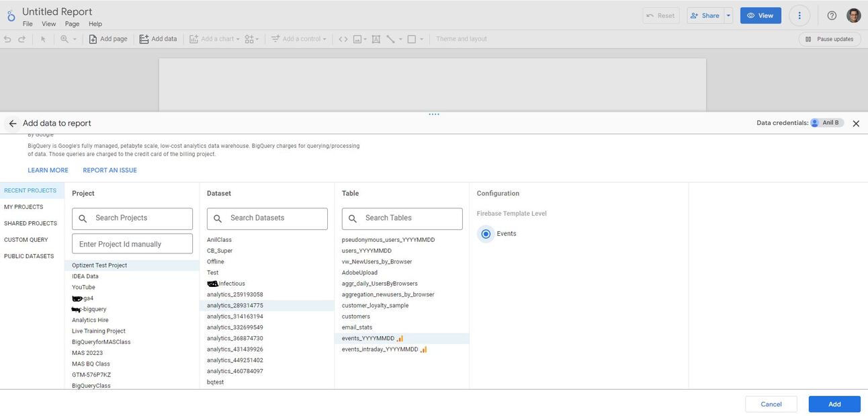Select the Events radio button

tap(486, 233)
